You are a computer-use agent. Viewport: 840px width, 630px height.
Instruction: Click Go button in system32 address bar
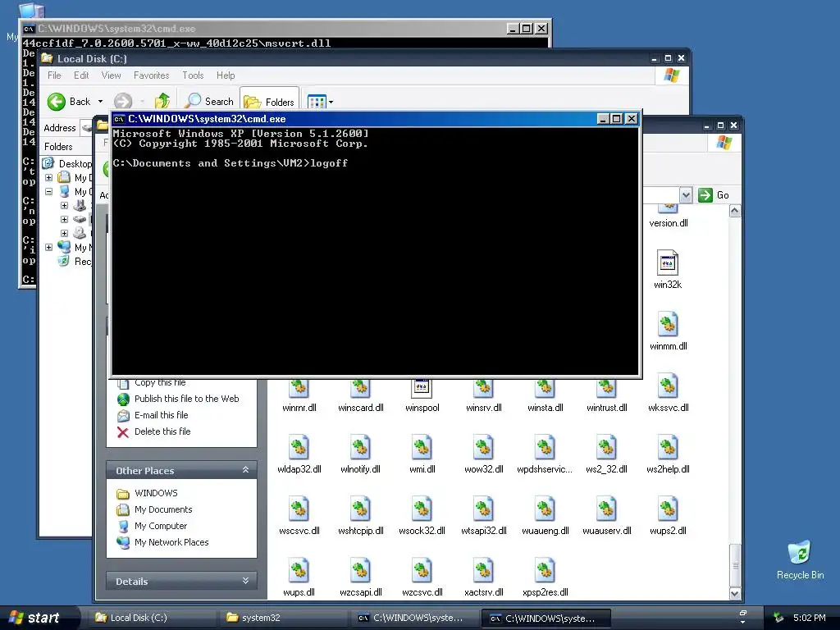point(714,195)
